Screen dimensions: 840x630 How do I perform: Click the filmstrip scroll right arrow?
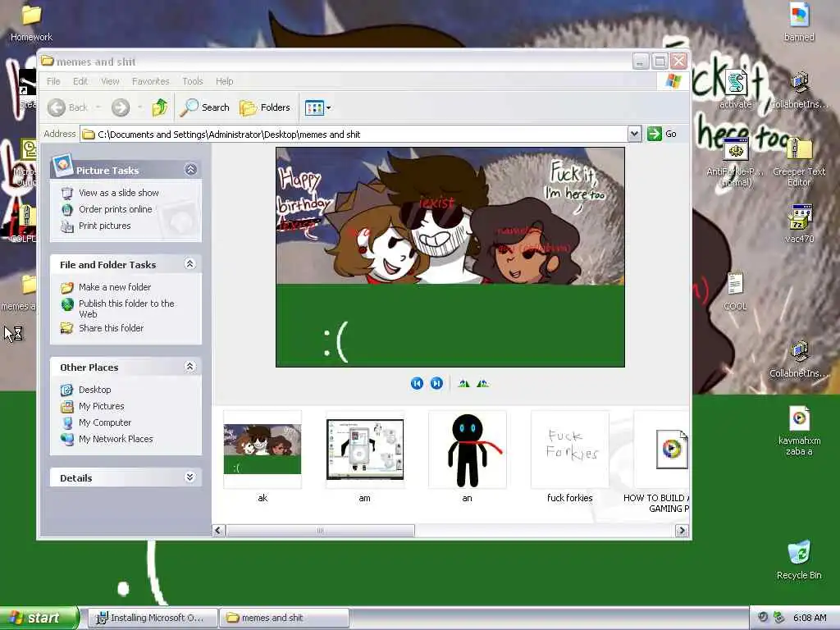click(x=682, y=531)
